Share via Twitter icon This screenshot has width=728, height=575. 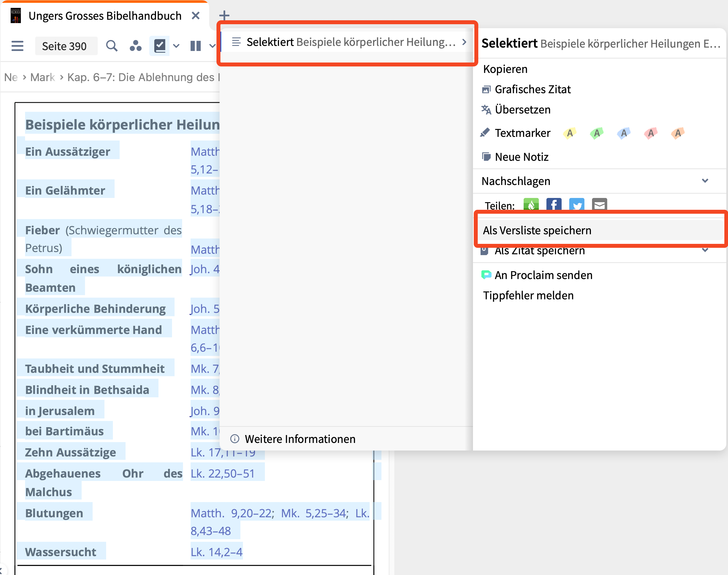577,204
